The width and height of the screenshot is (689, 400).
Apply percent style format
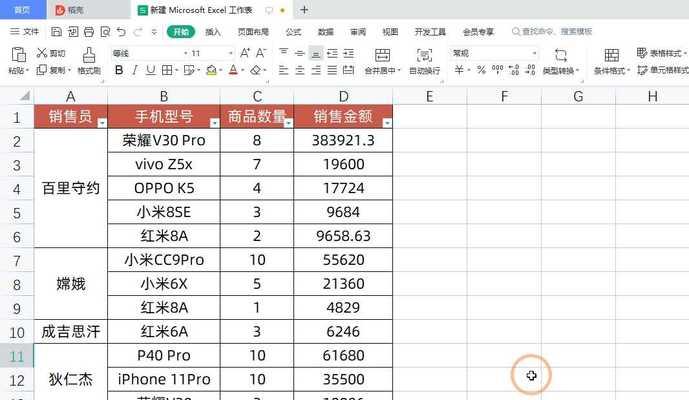(x=481, y=70)
